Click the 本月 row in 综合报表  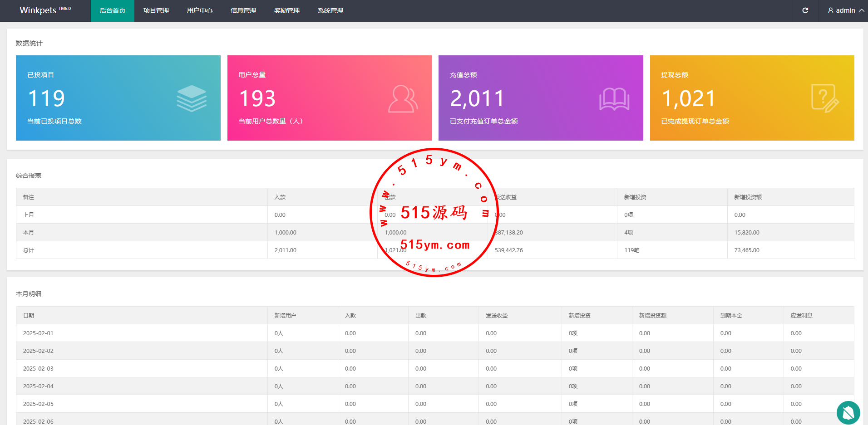(29, 232)
